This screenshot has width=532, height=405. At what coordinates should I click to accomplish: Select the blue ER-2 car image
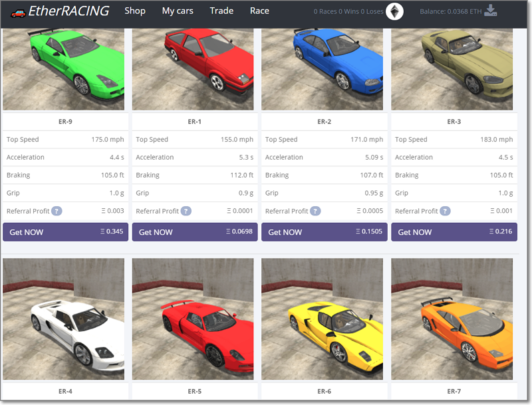(x=322, y=69)
